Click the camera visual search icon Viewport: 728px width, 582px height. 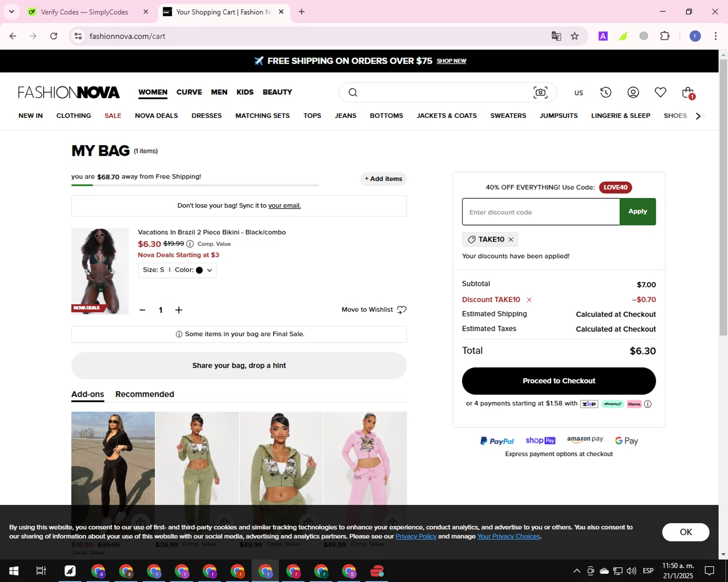540,92
